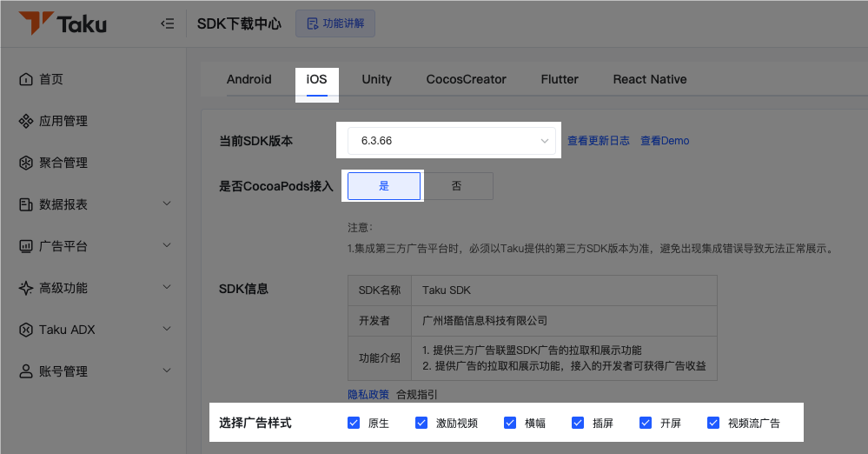Screen dimensions: 868x454
Task: Open the 功能讲解 button
Action: [335, 23]
